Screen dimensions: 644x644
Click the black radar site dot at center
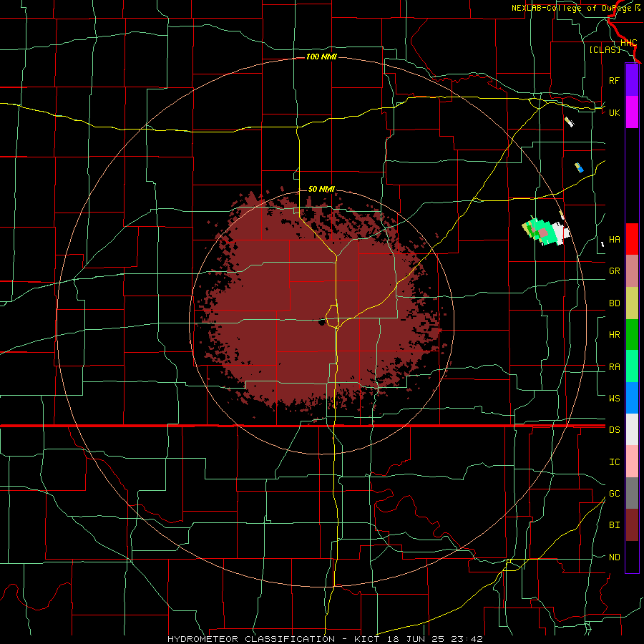point(321,323)
